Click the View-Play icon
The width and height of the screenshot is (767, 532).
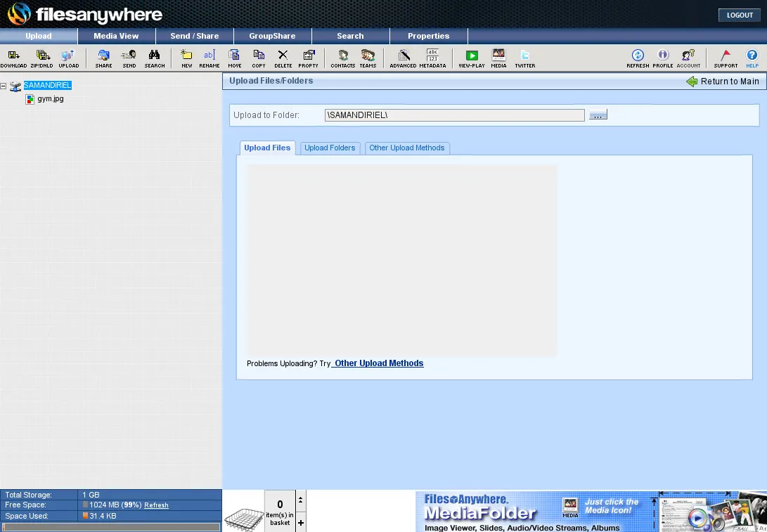(x=471, y=58)
